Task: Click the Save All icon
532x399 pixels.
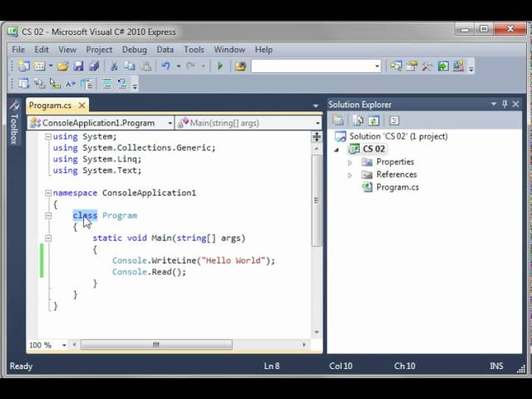Action: 94,66
